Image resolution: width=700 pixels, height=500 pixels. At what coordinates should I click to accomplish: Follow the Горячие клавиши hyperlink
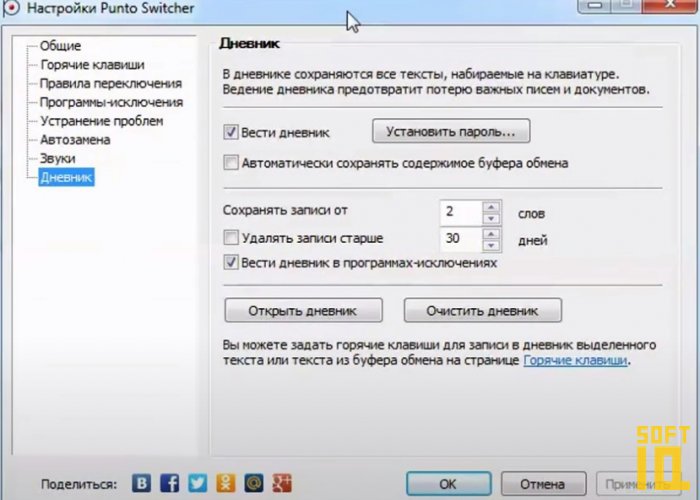[575, 360]
